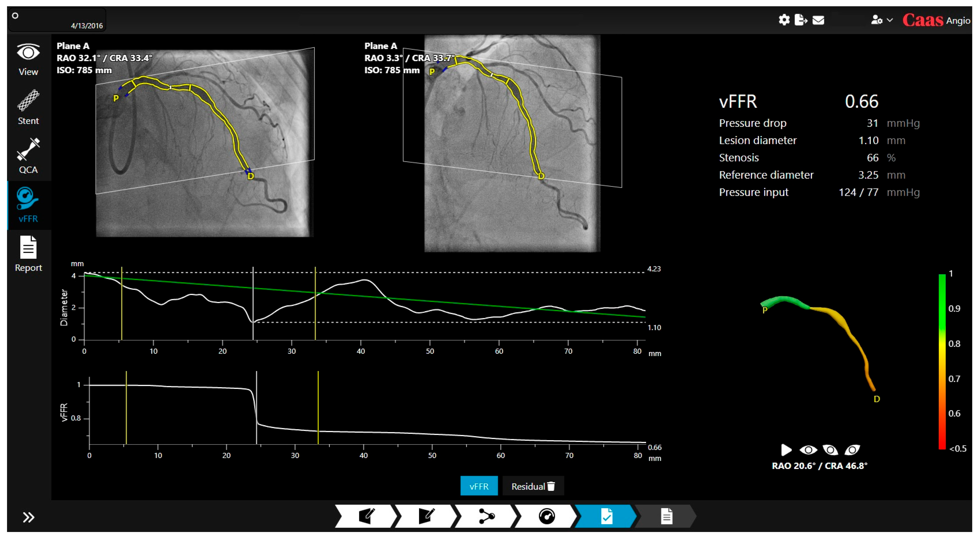
Task: Click the envelope mail icon
Action: pos(818,20)
